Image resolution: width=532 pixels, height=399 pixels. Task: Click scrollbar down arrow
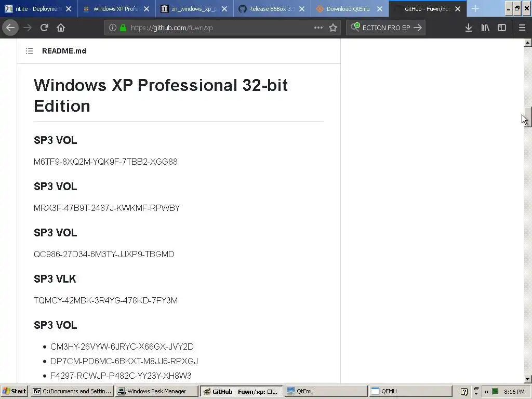[x=527, y=379]
